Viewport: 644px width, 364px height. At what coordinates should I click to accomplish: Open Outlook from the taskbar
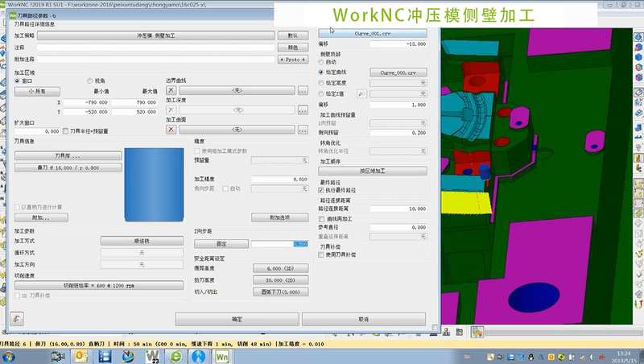[x=81, y=356]
